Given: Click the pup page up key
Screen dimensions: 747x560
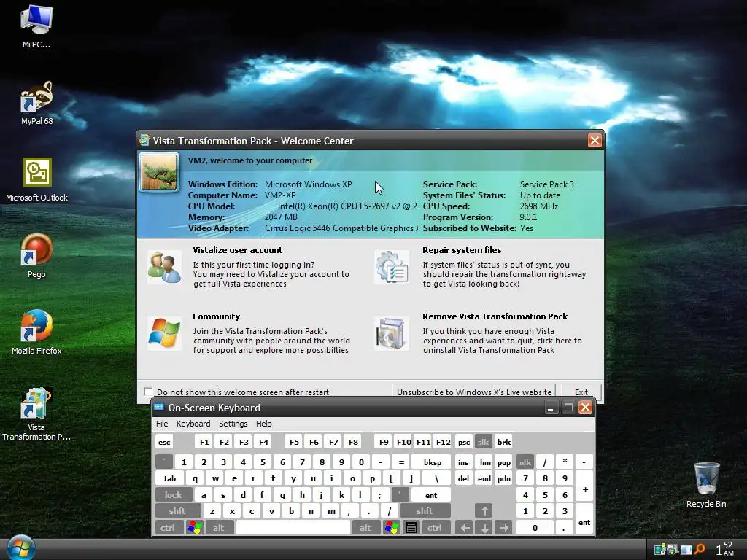Looking at the screenshot, I should tap(503, 462).
